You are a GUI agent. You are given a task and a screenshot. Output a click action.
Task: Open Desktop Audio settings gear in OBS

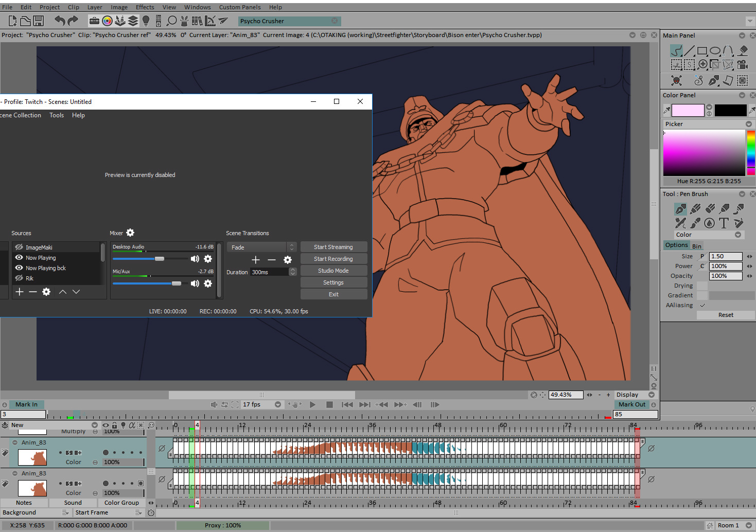click(x=208, y=259)
